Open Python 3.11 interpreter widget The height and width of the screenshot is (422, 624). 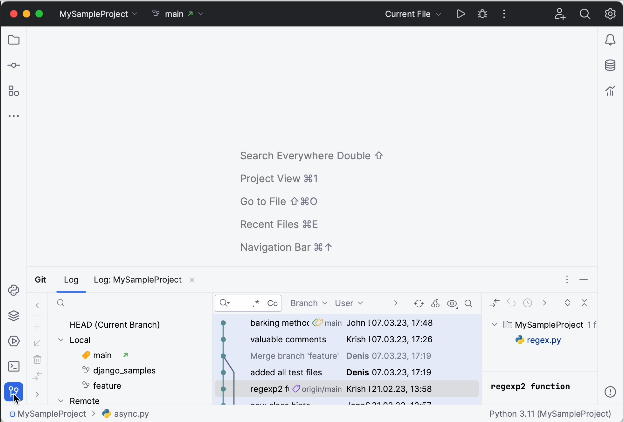click(x=550, y=414)
